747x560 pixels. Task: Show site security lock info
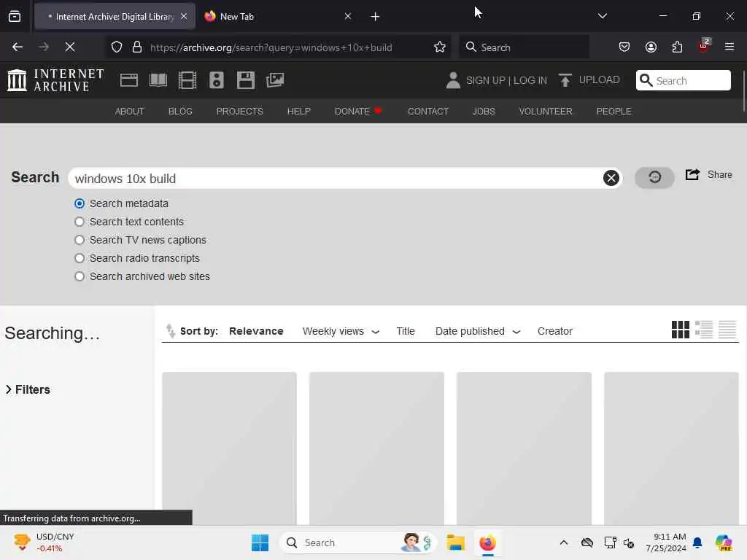click(137, 47)
